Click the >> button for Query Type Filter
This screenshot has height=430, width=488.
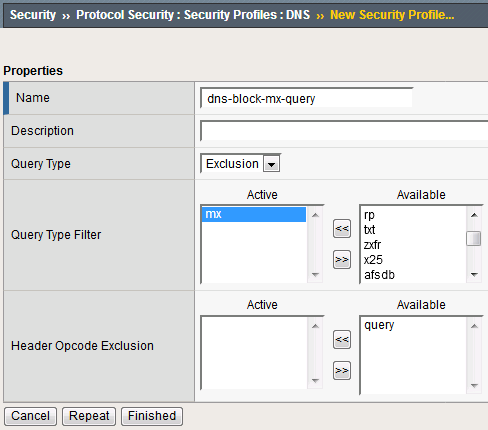(x=342, y=259)
